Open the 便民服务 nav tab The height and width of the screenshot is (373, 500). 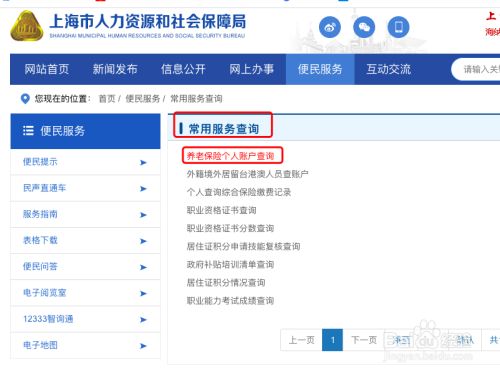tap(320, 69)
